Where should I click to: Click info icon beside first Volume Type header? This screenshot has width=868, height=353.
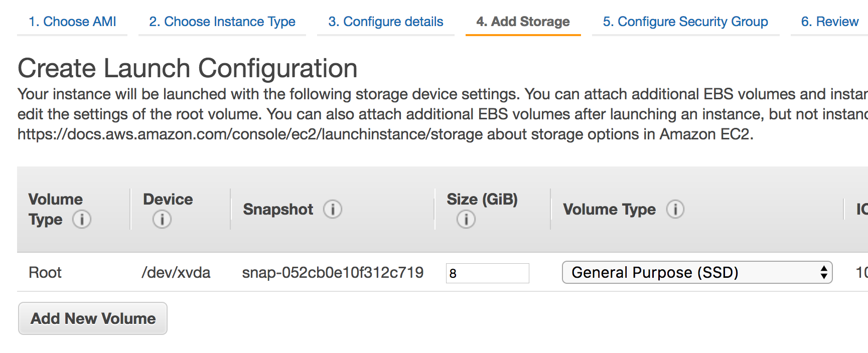coord(82,219)
